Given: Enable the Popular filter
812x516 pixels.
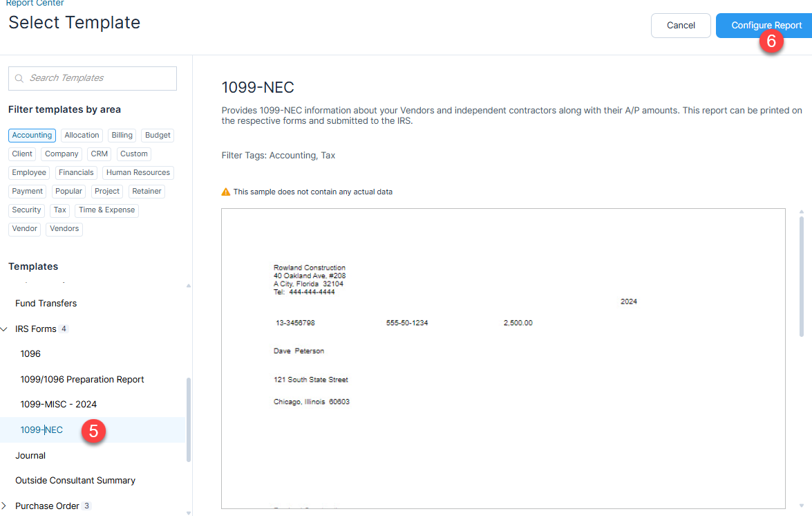Looking at the screenshot, I should point(68,191).
